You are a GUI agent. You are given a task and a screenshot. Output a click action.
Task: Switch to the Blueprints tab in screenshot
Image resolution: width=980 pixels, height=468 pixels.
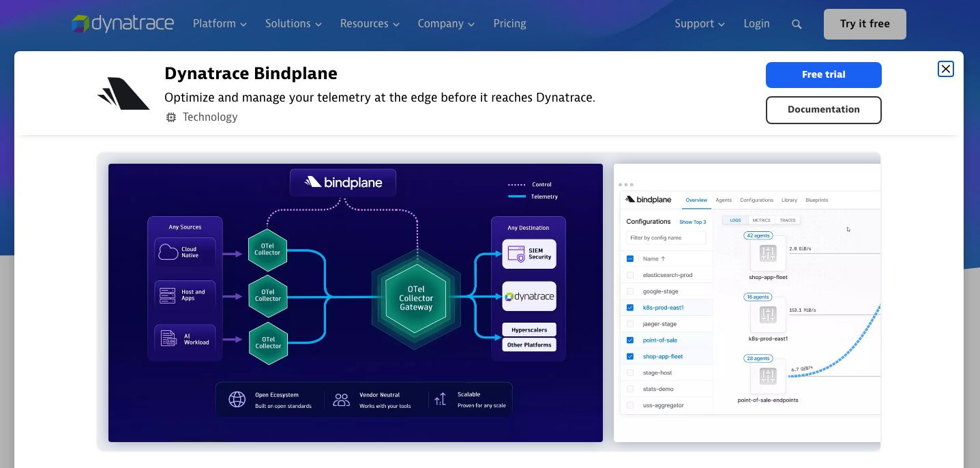click(817, 200)
